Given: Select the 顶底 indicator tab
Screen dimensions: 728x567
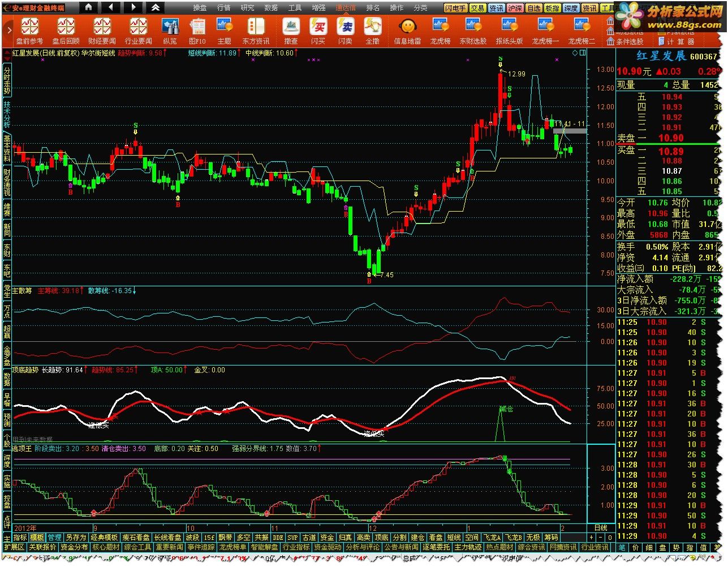Looking at the screenshot, I should pyautogui.click(x=381, y=537).
